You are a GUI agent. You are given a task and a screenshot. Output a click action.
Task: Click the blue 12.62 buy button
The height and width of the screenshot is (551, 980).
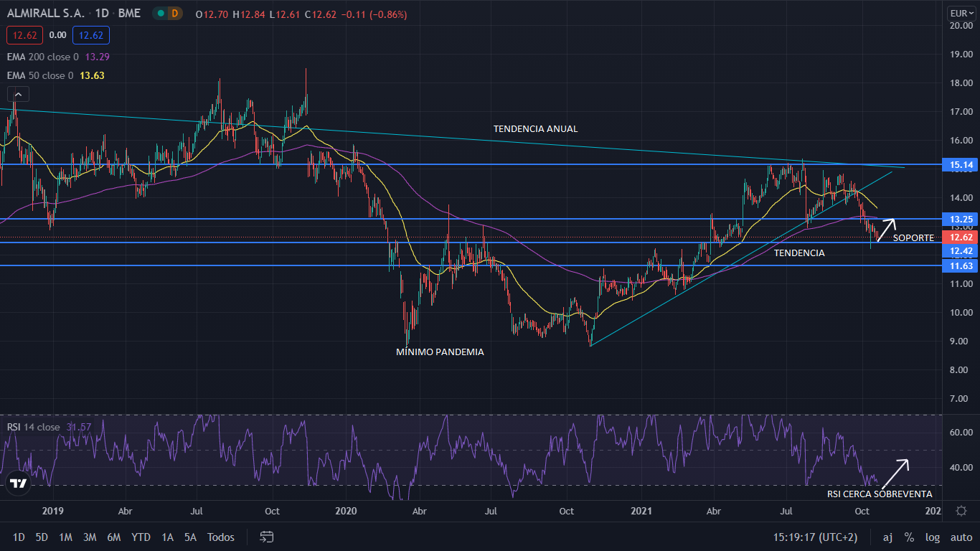pos(90,34)
